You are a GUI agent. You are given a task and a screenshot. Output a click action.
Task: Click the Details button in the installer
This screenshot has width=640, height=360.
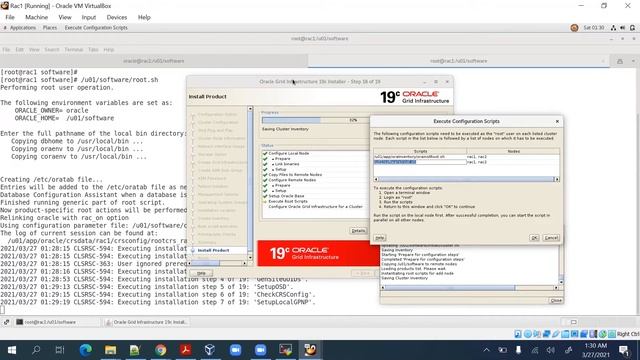click(x=358, y=231)
